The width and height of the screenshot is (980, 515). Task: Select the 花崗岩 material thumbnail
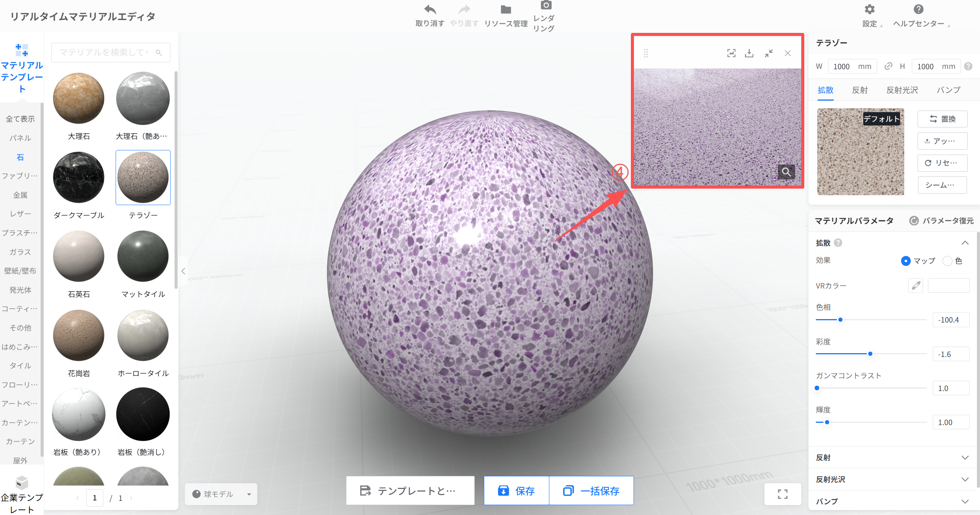click(79, 336)
